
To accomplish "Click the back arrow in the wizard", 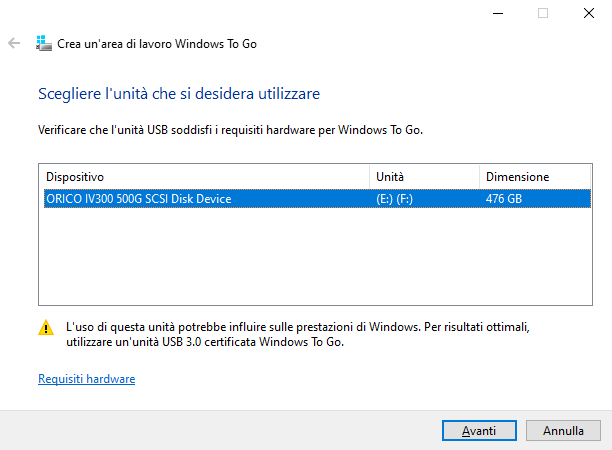I will [x=14, y=44].
